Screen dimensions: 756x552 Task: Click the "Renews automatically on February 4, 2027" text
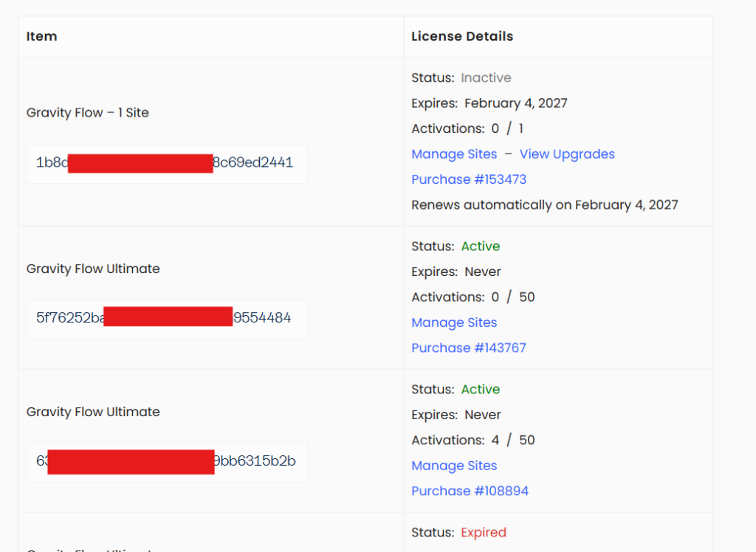coord(545,204)
